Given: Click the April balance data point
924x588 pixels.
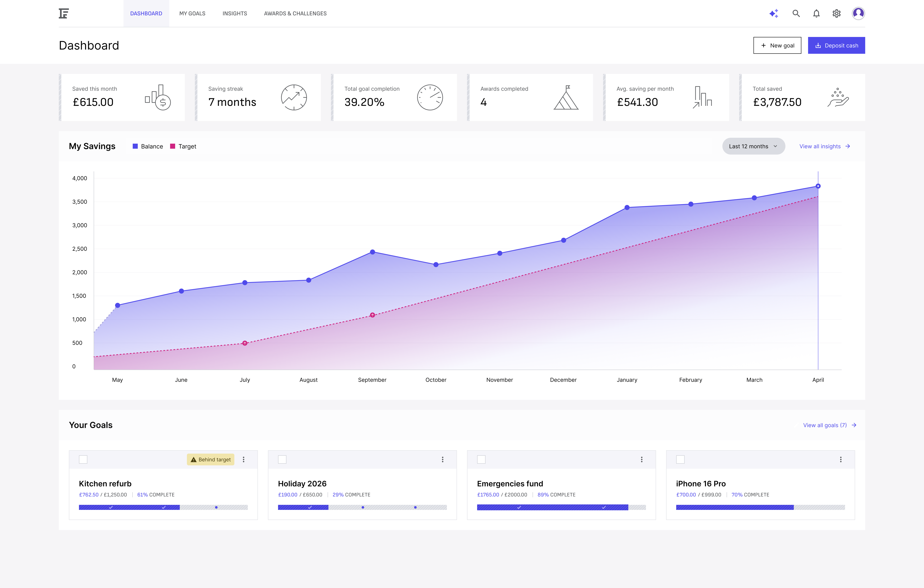Looking at the screenshot, I should point(818,186).
